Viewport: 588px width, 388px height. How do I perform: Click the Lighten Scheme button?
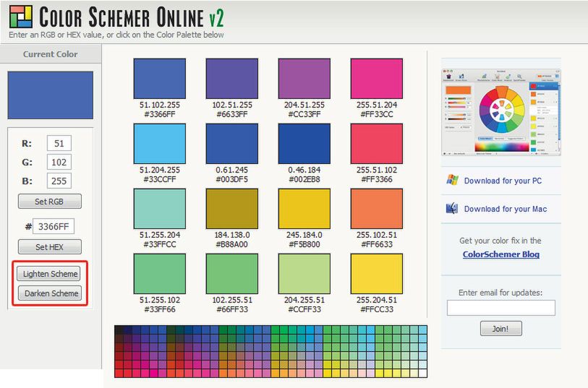[x=48, y=274]
